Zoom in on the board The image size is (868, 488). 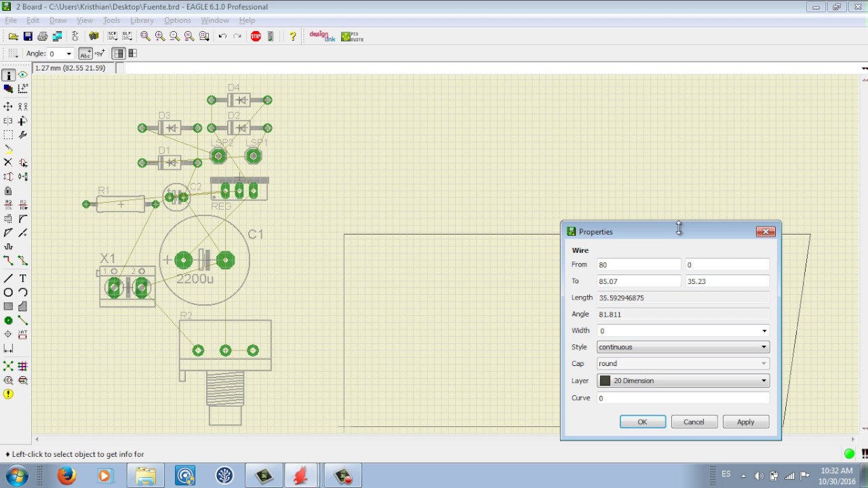tap(160, 36)
